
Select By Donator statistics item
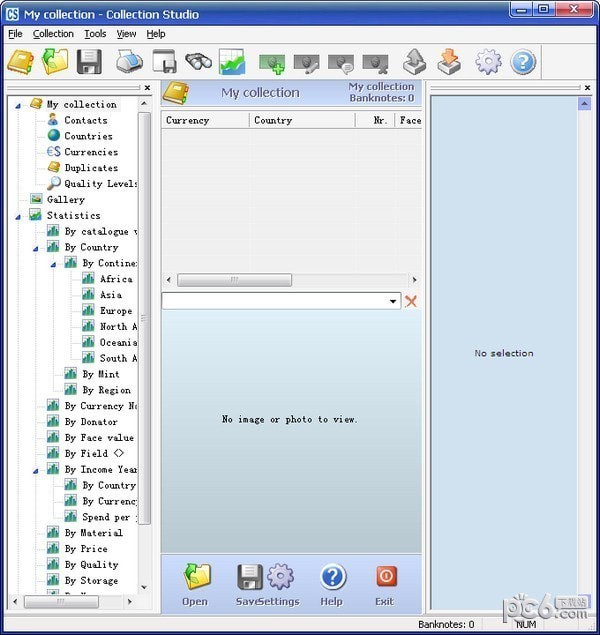(91, 422)
